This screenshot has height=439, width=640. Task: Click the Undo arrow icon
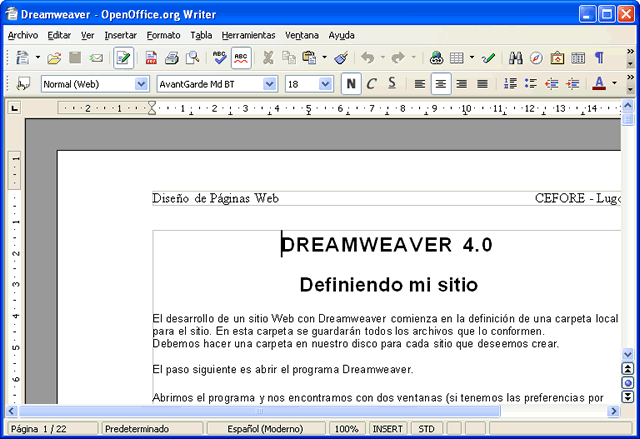[368, 58]
